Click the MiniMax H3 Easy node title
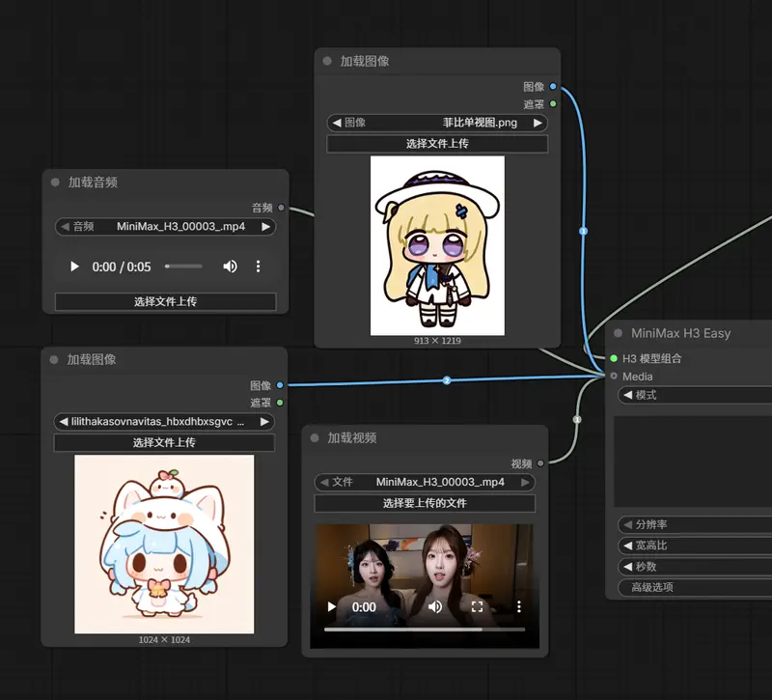772x700 pixels. tap(681, 333)
